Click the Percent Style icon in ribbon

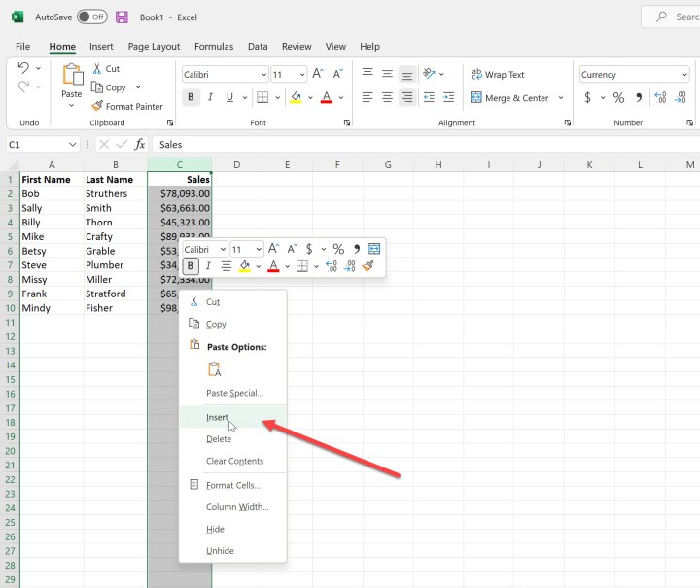click(x=618, y=97)
